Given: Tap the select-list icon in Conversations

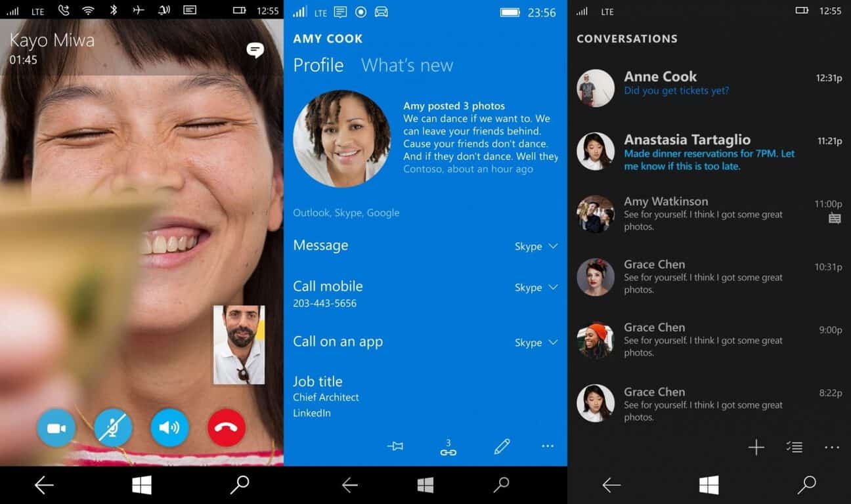Looking at the screenshot, I should [x=794, y=448].
